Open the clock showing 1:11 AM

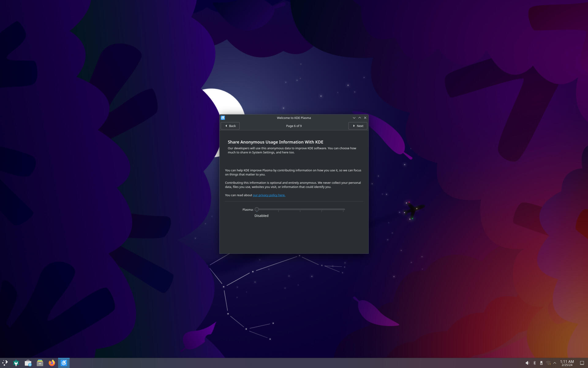tap(567, 363)
